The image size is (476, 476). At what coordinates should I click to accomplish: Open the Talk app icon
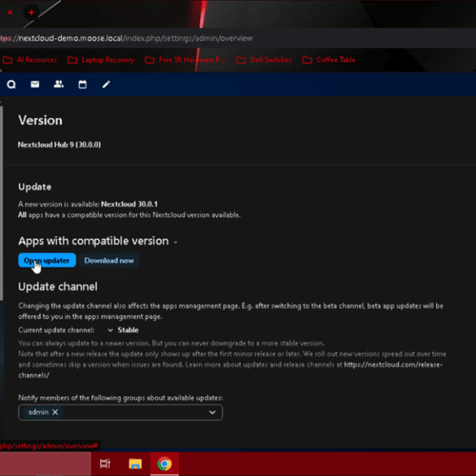coord(11,85)
